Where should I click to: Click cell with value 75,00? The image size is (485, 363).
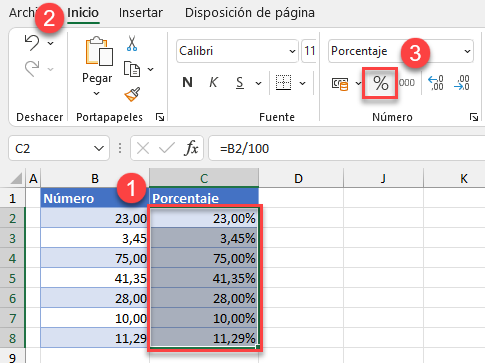95,258
